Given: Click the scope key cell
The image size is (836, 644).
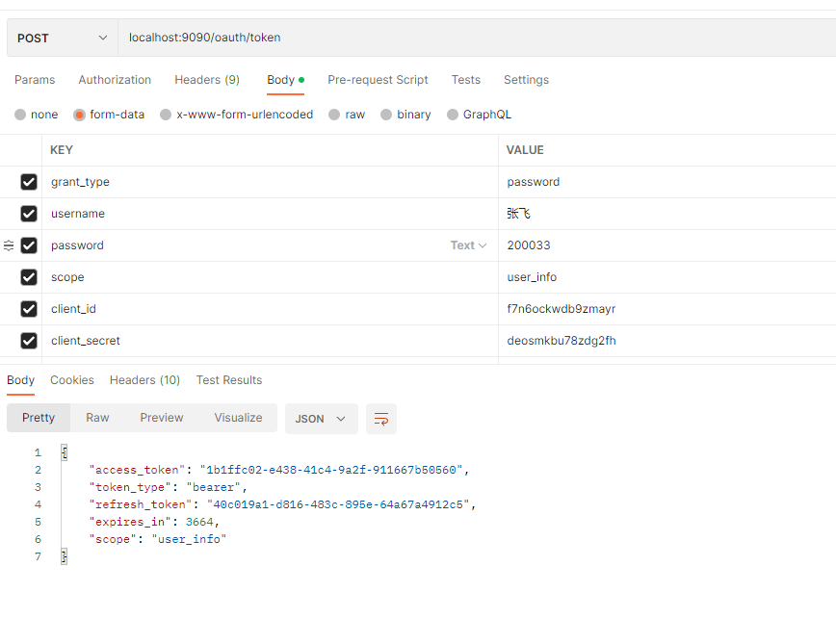Looking at the screenshot, I should 270,277.
